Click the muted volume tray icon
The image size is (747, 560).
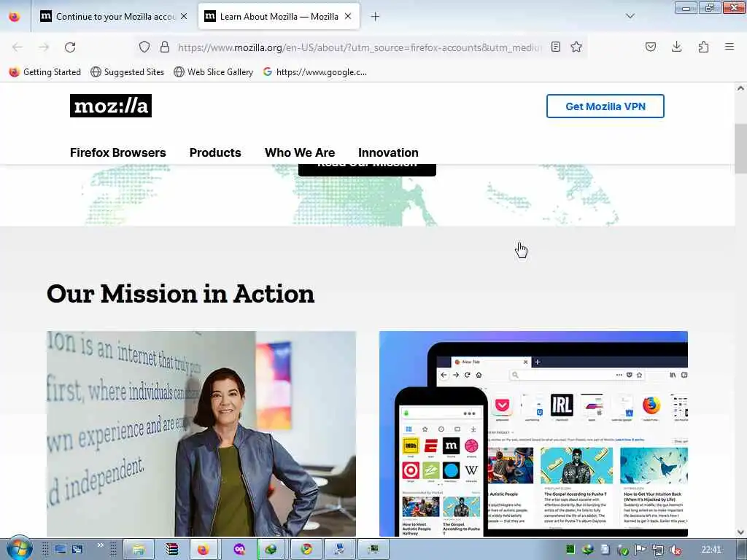[x=675, y=550]
